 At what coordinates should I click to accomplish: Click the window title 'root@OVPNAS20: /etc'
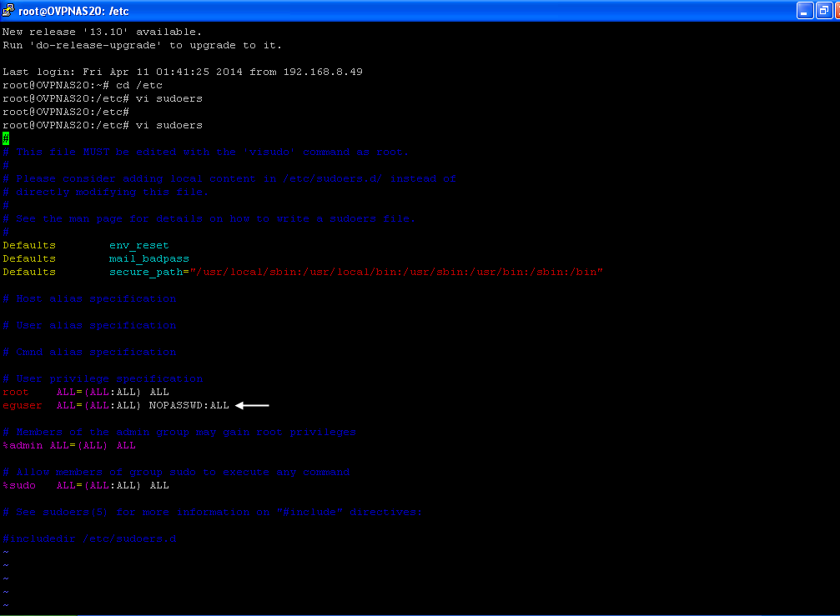[x=73, y=11]
